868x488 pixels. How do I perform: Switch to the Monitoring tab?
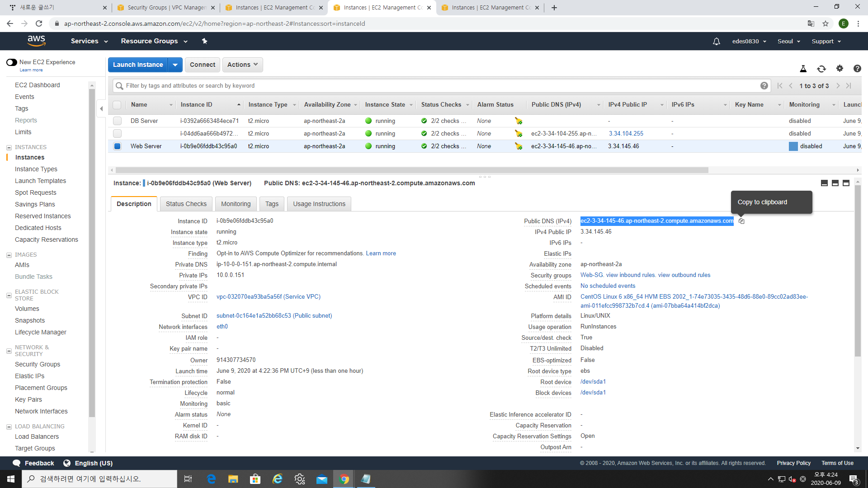(x=236, y=204)
